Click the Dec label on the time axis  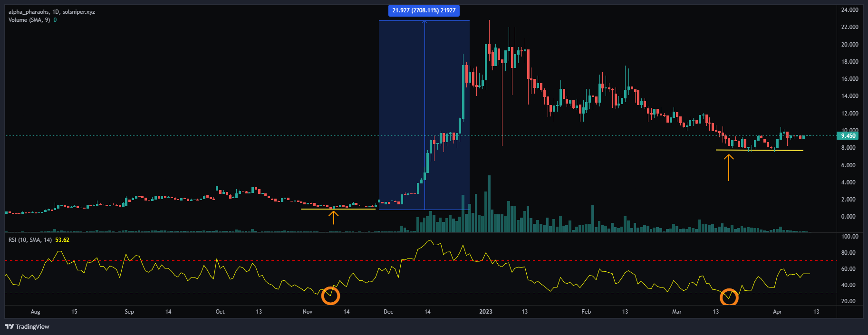point(388,312)
